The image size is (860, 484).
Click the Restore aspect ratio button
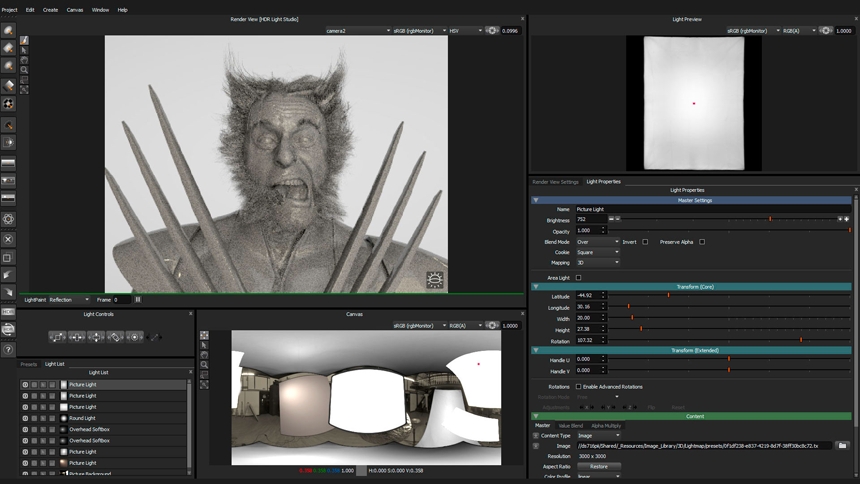coord(598,466)
